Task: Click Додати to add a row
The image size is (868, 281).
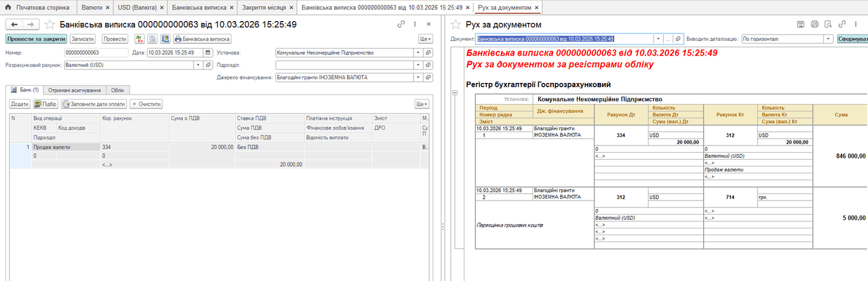Action: pyautogui.click(x=20, y=104)
